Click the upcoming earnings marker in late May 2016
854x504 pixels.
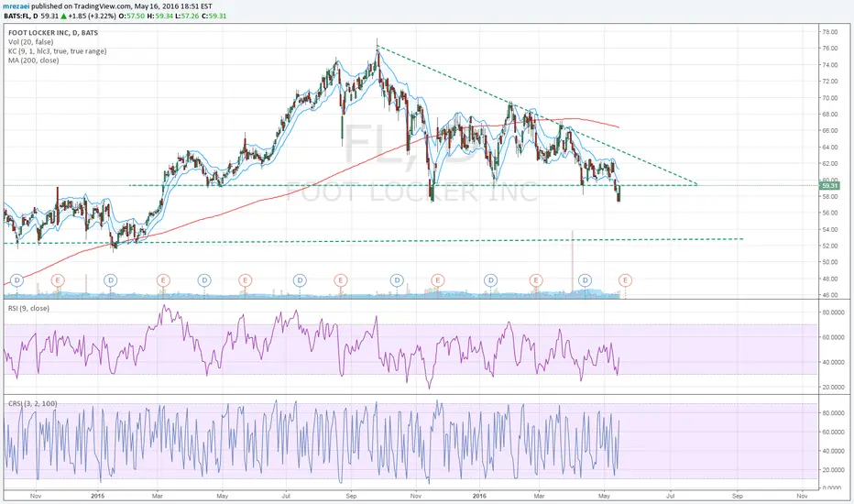[x=625, y=280]
